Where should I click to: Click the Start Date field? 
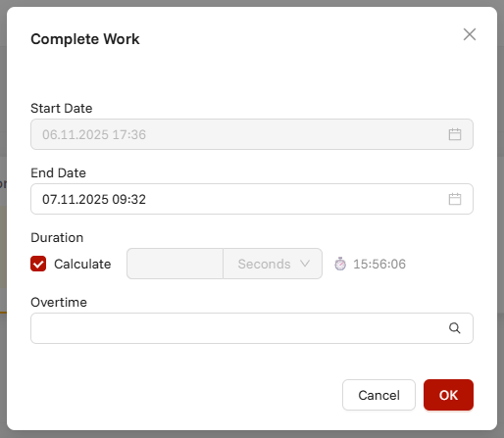pyautogui.click(x=252, y=134)
